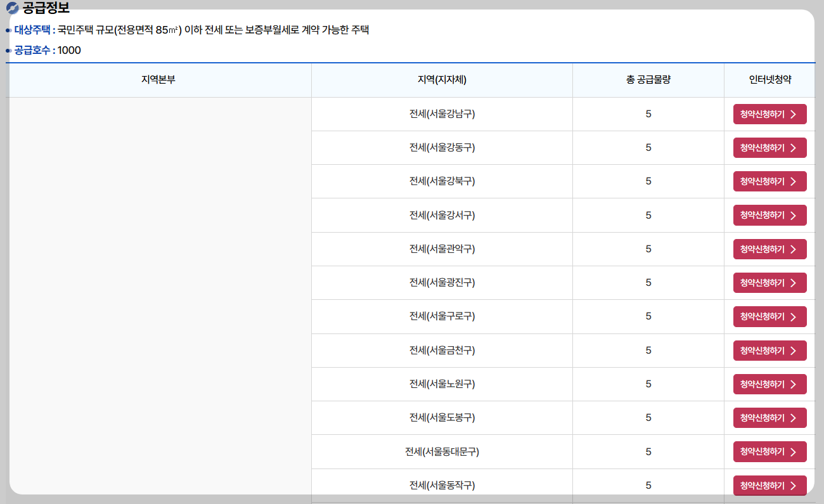The image size is (824, 504).
Task: Click 청약신청하기 for 전세(서울광진구)
Action: click(x=769, y=282)
